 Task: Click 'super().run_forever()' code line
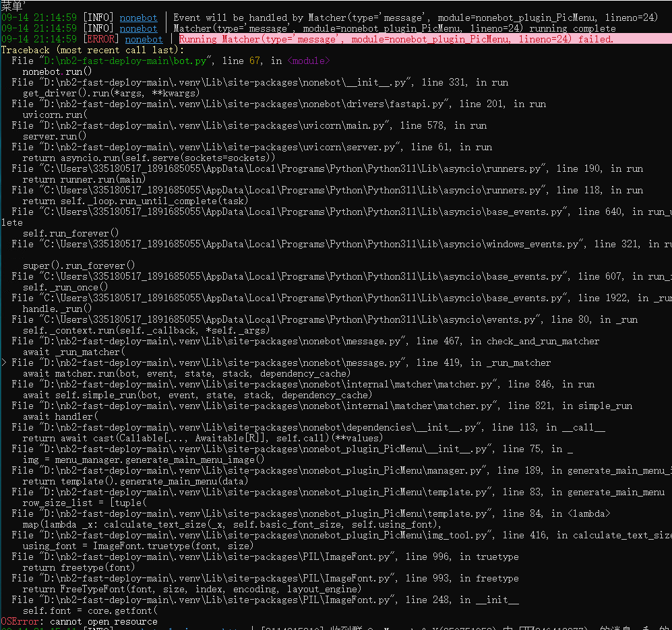pyautogui.click(x=79, y=265)
